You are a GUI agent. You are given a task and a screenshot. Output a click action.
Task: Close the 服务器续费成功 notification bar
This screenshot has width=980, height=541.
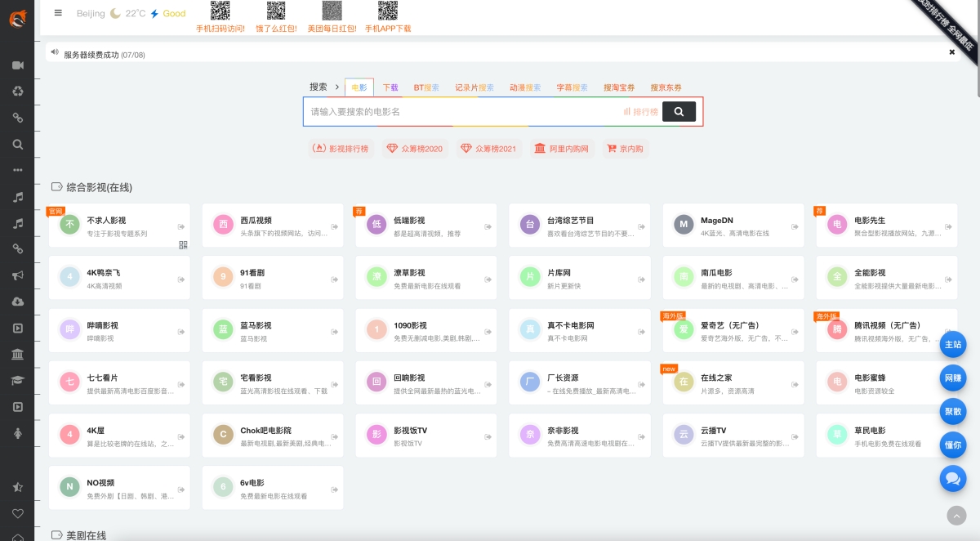(x=951, y=52)
